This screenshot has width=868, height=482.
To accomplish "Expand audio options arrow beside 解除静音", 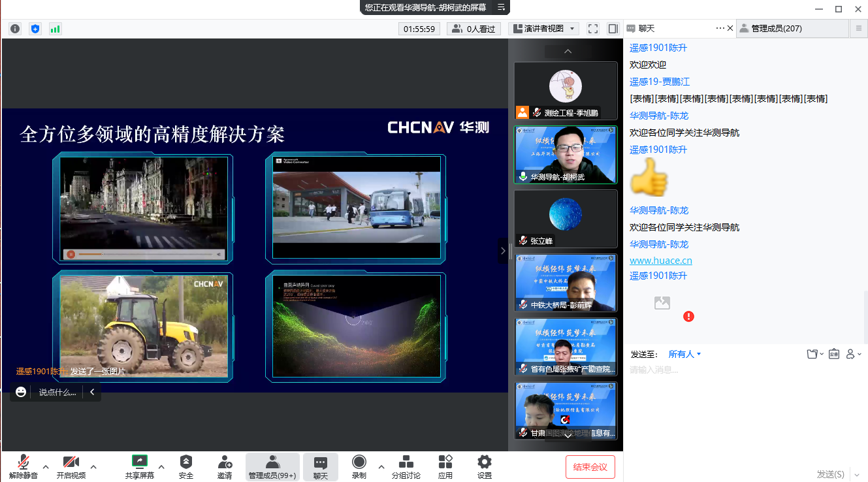I will pos(46,466).
